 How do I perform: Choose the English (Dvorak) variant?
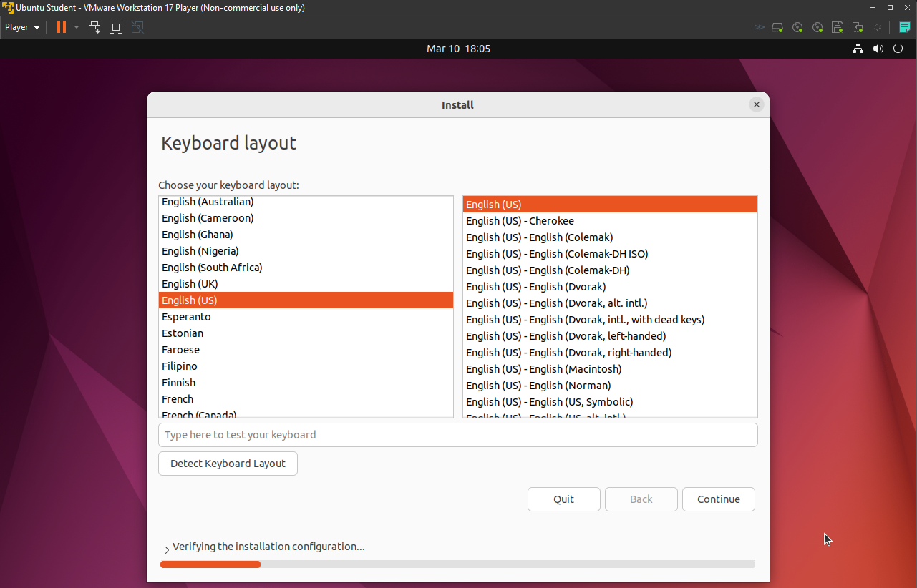pyautogui.click(x=535, y=287)
